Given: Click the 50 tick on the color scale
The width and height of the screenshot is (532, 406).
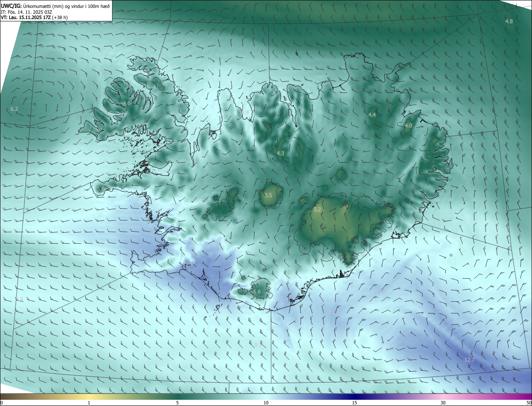Looking at the screenshot, I should tap(529, 403).
